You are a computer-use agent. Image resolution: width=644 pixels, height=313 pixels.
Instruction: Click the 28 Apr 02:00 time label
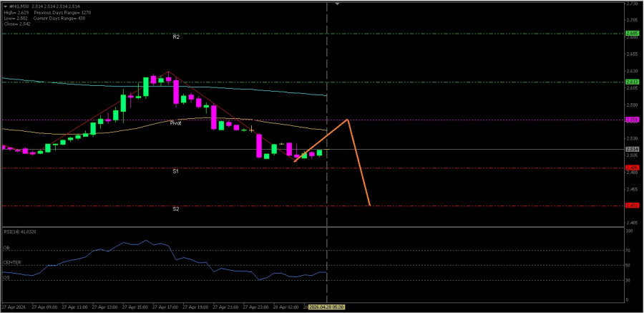point(286,307)
